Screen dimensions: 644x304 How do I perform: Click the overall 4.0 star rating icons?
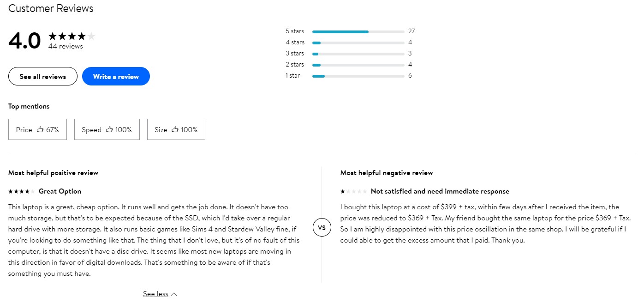tap(72, 36)
